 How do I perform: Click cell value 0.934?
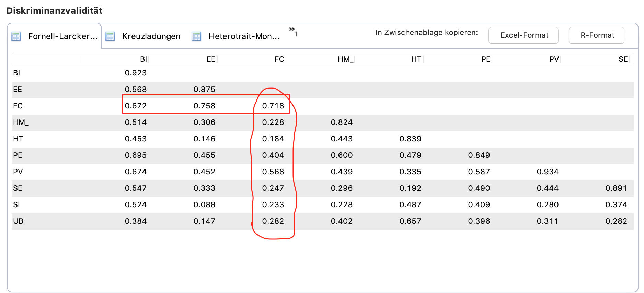point(548,172)
